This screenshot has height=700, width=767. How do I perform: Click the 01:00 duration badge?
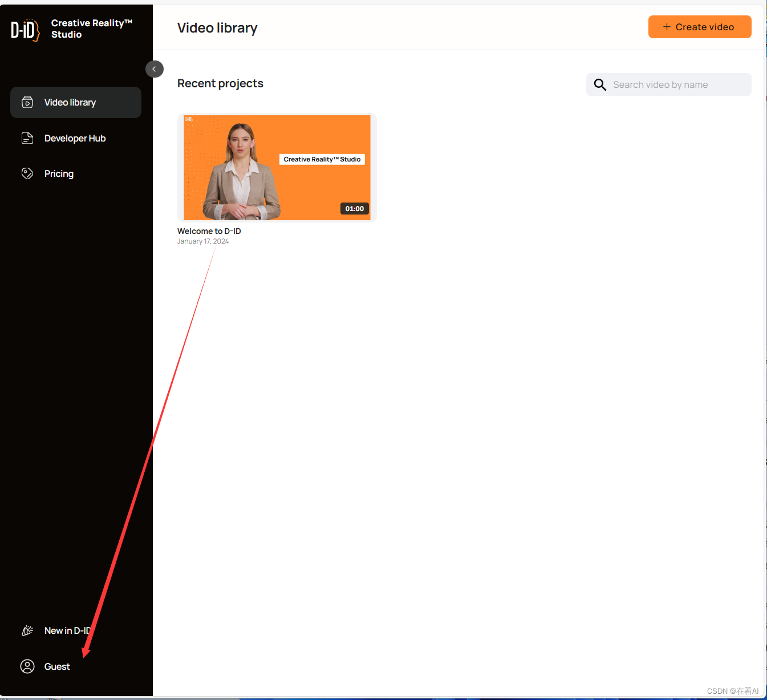click(355, 209)
